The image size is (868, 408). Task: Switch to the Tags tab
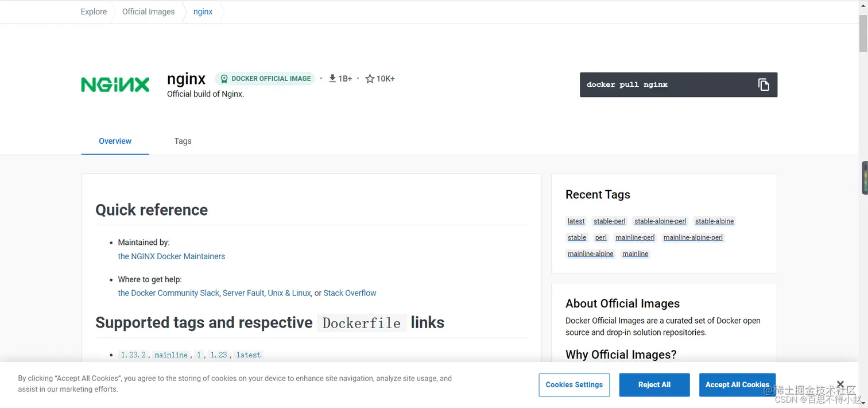183,141
